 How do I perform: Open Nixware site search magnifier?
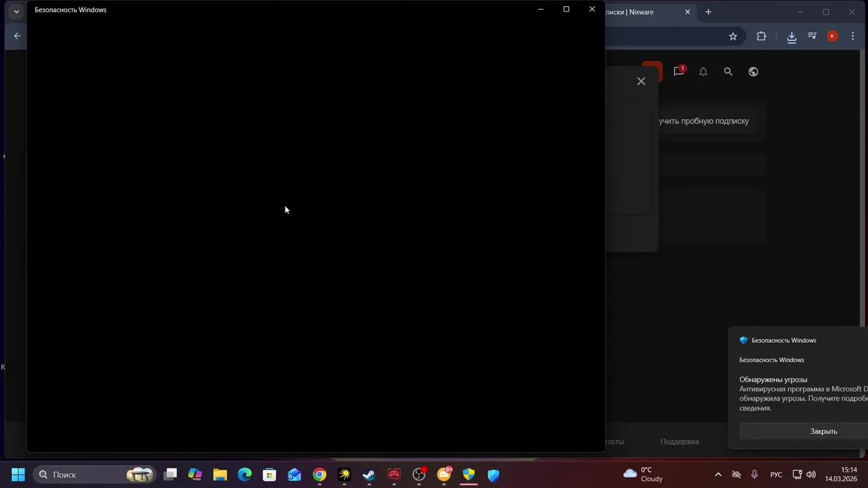728,71
